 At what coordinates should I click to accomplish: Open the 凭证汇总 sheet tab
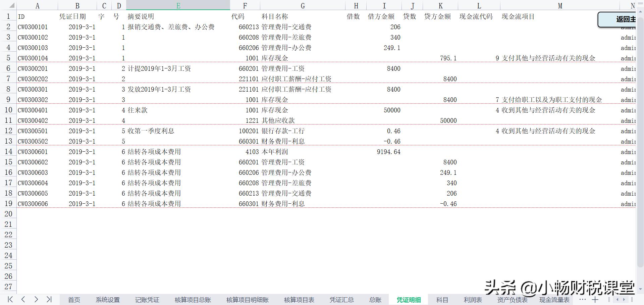tap(342, 300)
